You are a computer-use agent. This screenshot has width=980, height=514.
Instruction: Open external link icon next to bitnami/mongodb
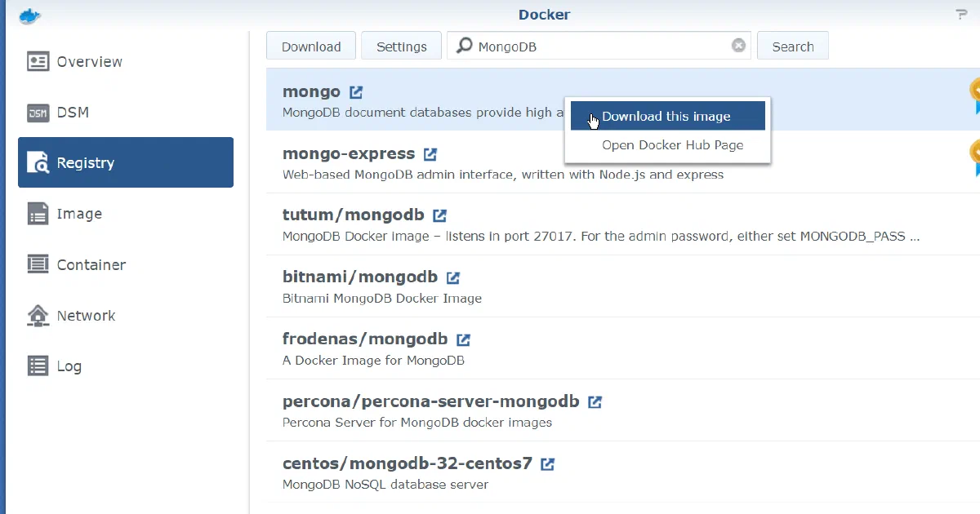point(453,278)
